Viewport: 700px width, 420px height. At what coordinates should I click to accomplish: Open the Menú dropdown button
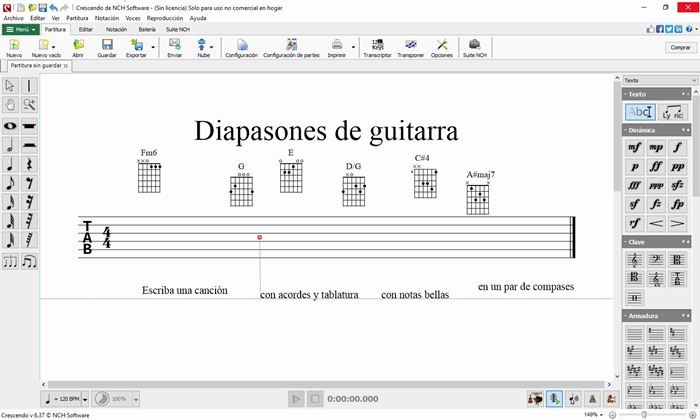tap(21, 29)
